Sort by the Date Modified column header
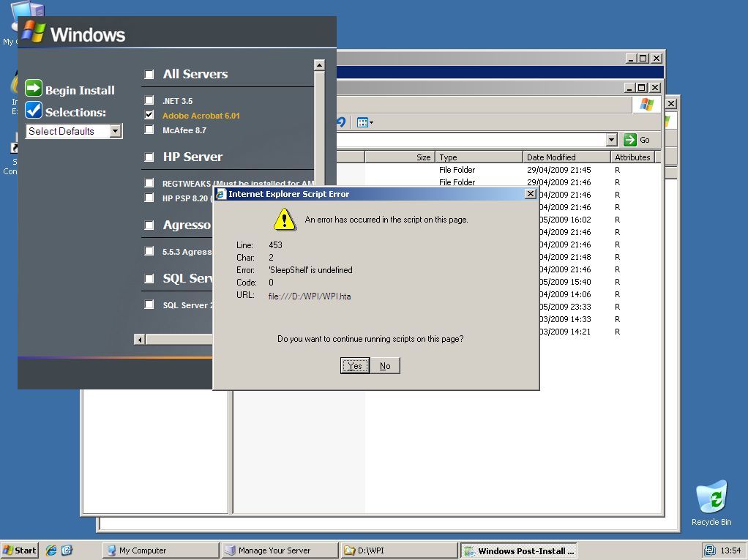Viewport: 748px width, 560px height. (x=566, y=157)
